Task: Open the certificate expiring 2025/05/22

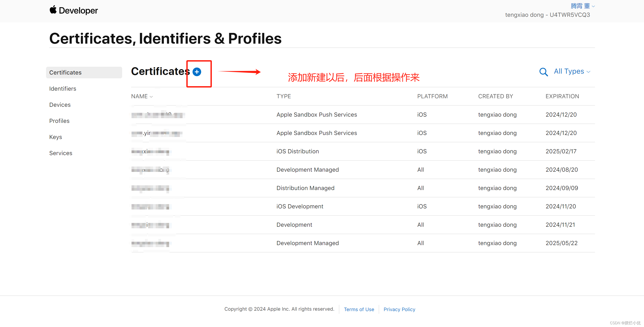Action: click(308, 243)
